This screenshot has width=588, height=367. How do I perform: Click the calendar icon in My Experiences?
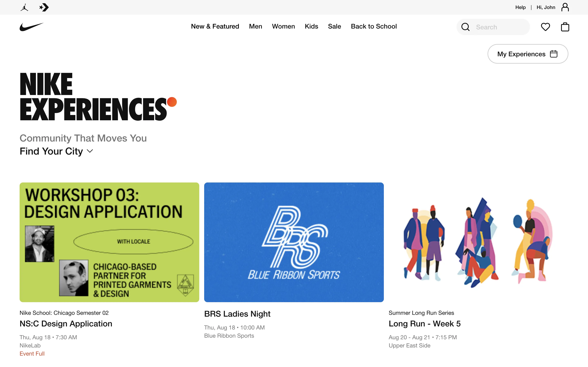click(x=553, y=54)
